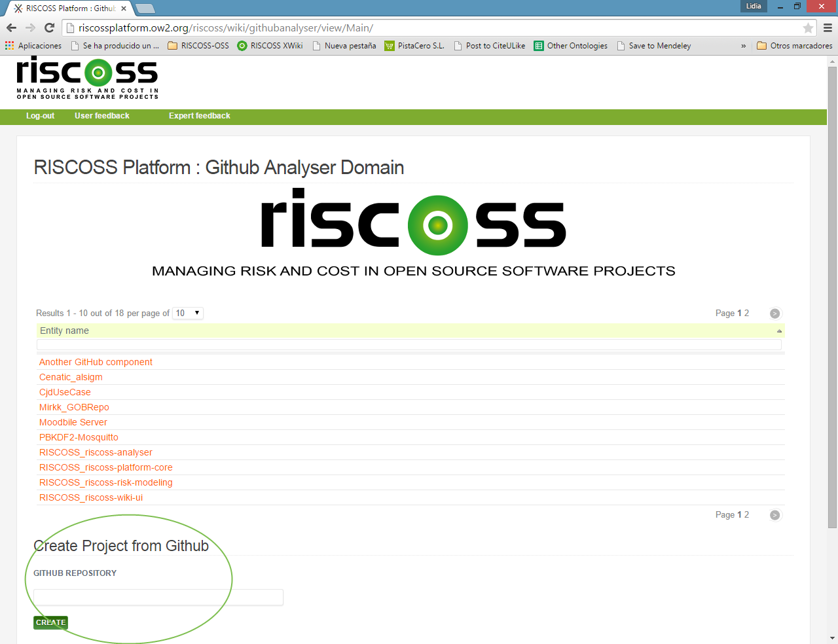
Task: Click the browser back arrow
Action: pos(11,27)
